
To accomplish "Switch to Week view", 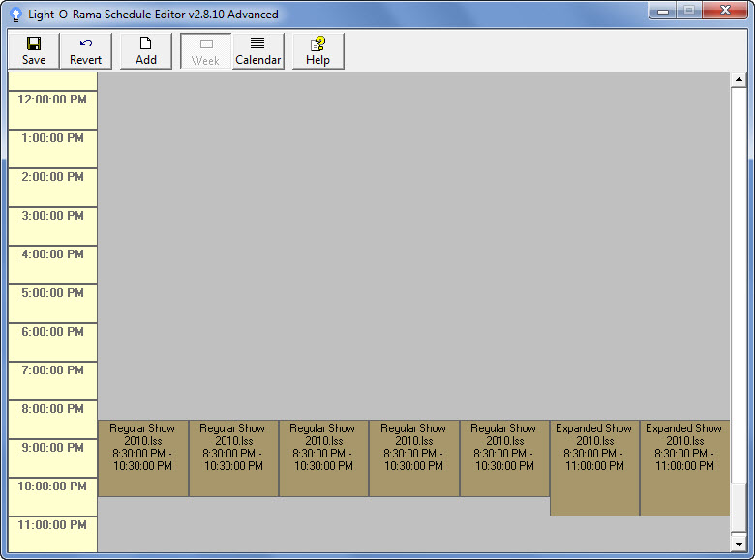I will (x=205, y=51).
